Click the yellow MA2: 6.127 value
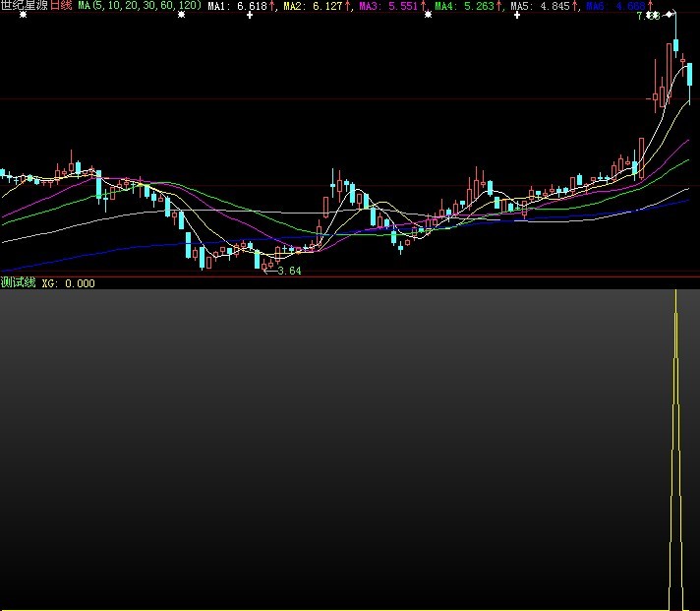The width and height of the screenshot is (700, 611). [x=314, y=6]
